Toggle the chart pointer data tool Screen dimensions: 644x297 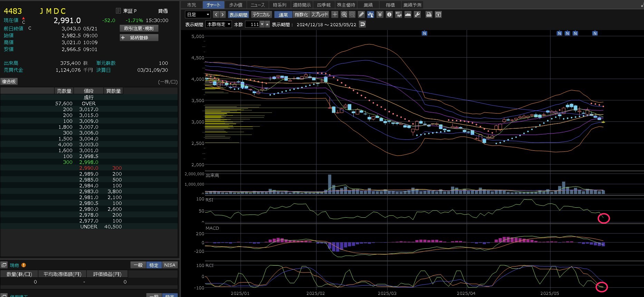point(371,14)
